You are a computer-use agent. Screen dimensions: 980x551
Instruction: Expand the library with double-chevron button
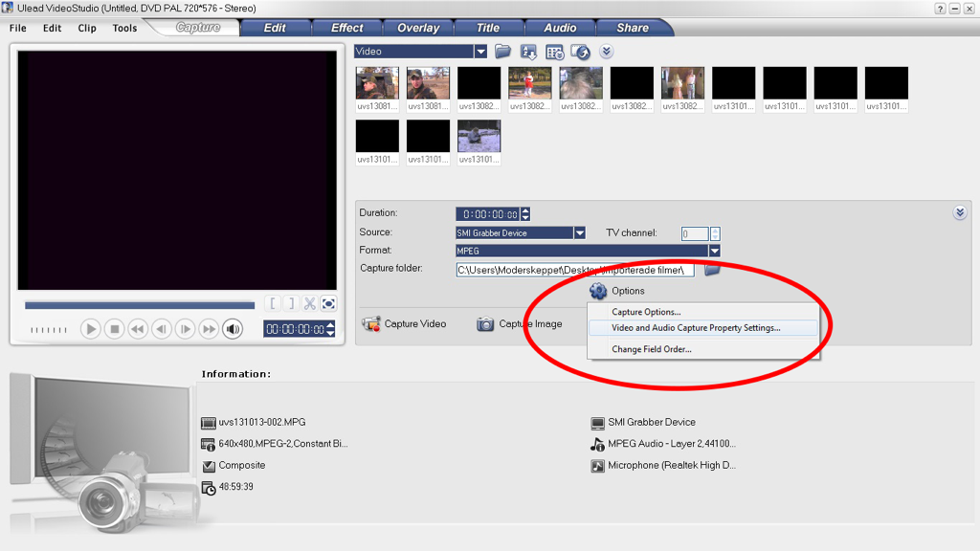(x=606, y=52)
